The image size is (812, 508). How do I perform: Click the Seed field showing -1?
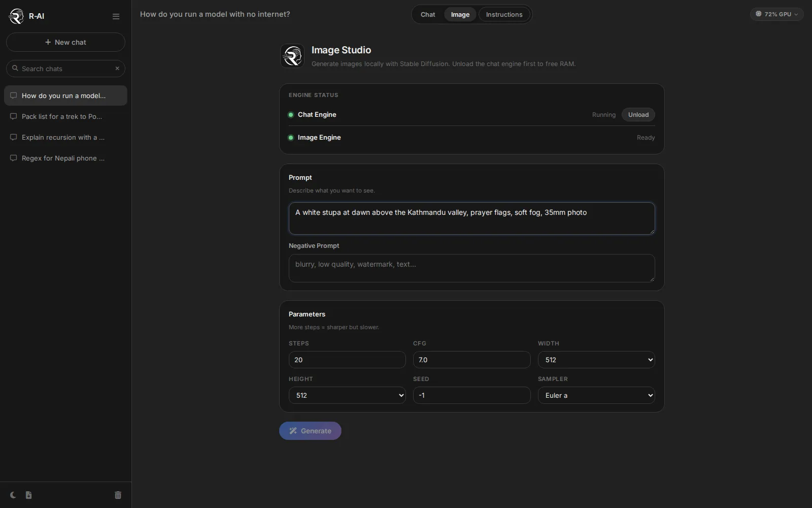coord(472,395)
